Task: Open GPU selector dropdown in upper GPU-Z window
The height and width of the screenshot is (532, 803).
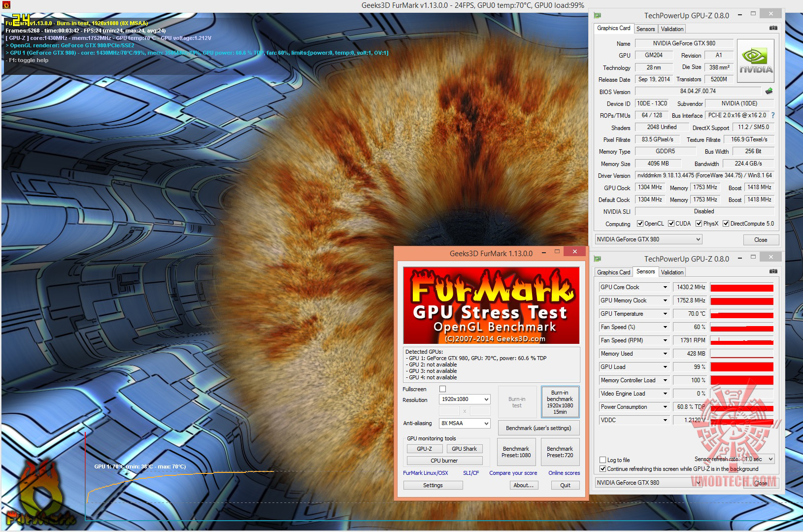Action: [x=648, y=239]
